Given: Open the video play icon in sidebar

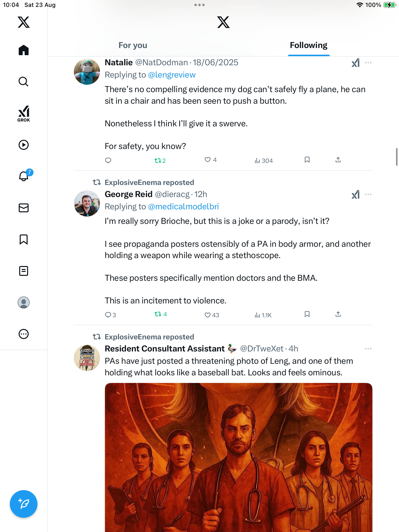Looking at the screenshot, I should [24, 145].
